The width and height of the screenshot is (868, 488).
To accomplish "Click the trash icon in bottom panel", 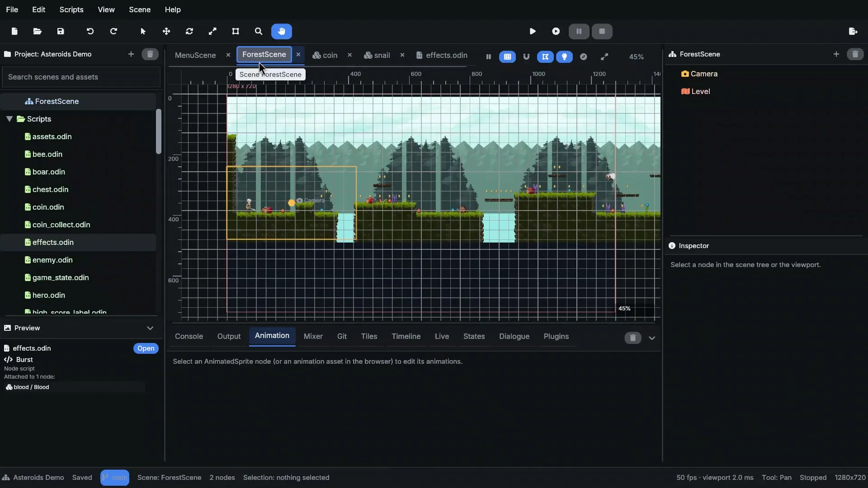I will click(x=633, y=338).
